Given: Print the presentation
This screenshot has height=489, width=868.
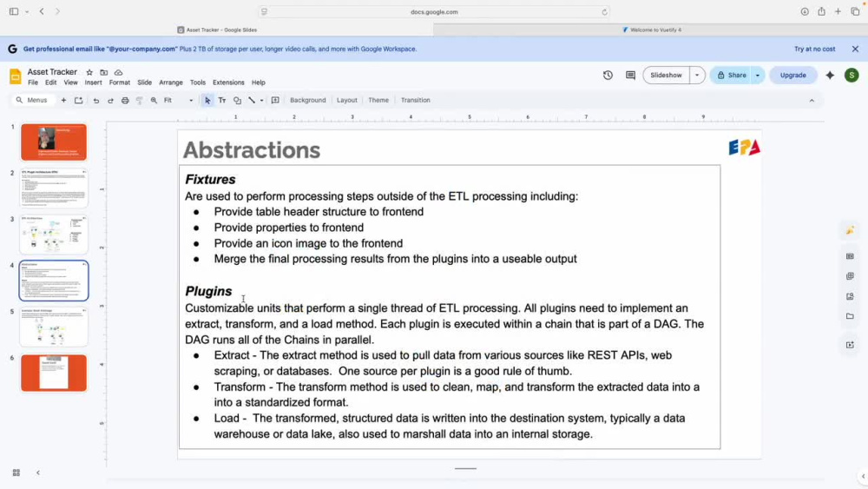Looking at the screenshot, I should tap(125, 100).
